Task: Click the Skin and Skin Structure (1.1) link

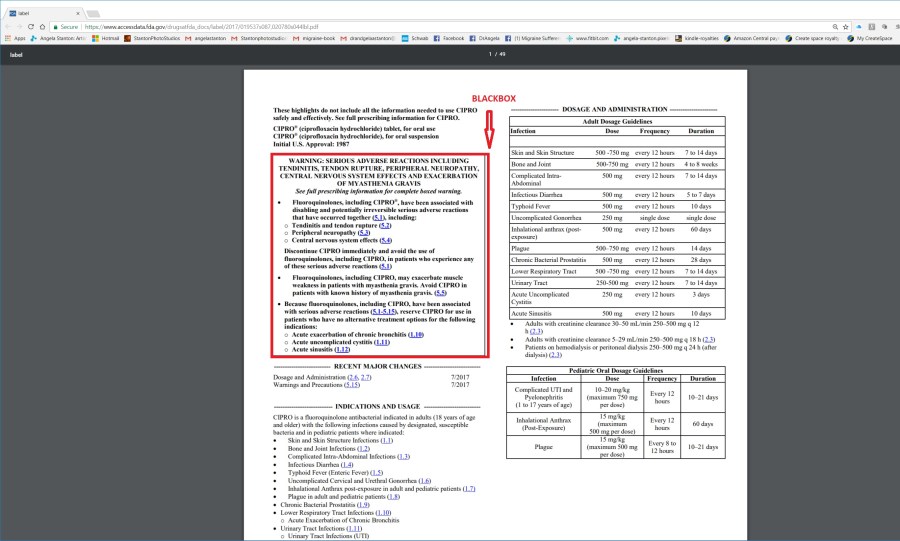Action: pos(386,440)
